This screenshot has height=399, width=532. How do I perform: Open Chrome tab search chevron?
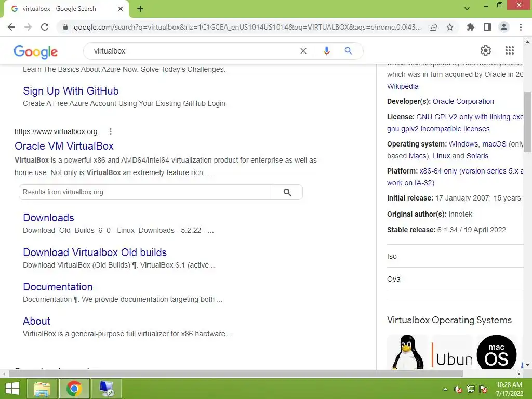pos(467,9)
